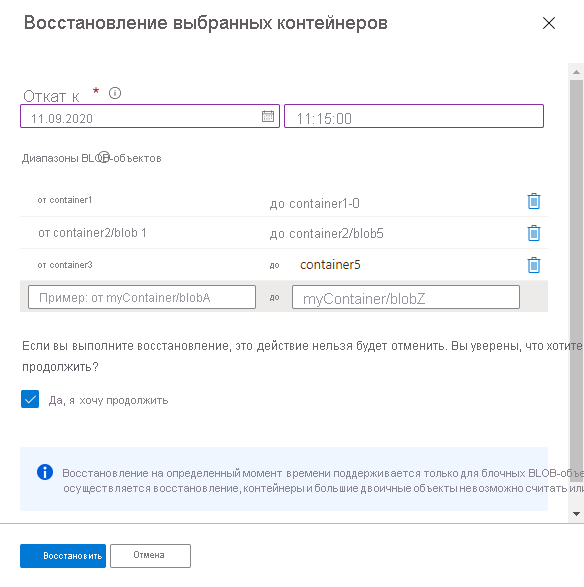The height and width of the screenshot is (587, 584).
Task: Click info icon beside Диапазоны BLOB-объектов
Action: [x=104, y=157]
